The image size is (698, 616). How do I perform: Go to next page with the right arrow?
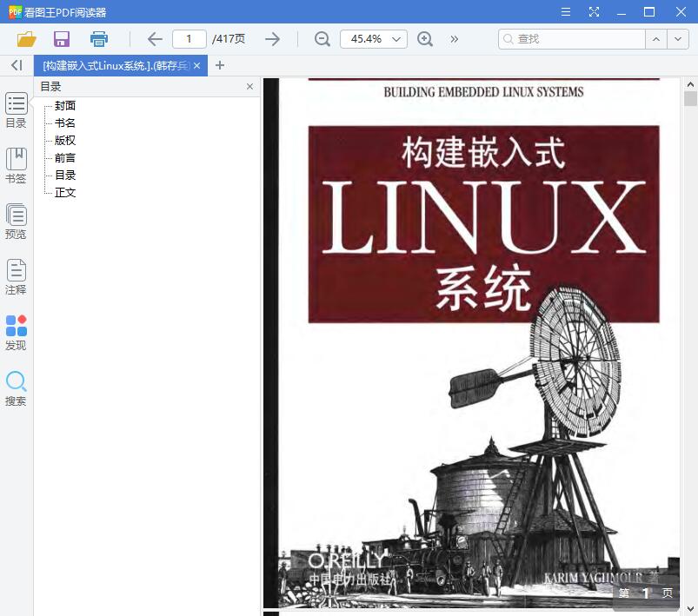[272, 39]
